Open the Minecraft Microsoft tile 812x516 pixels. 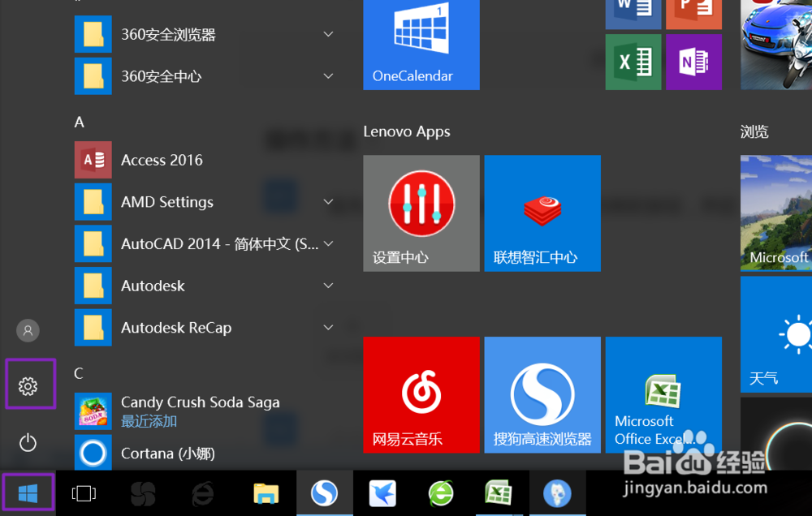[x=775, y=213]
